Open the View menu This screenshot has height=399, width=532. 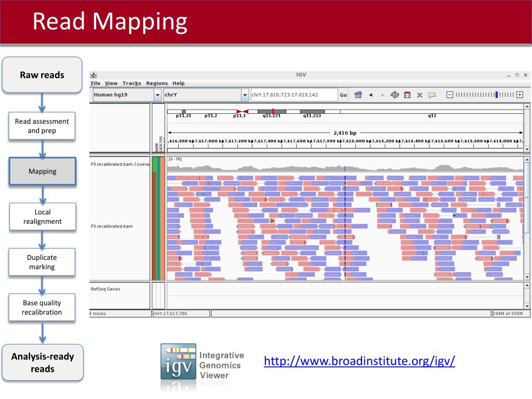pos(111,83)
